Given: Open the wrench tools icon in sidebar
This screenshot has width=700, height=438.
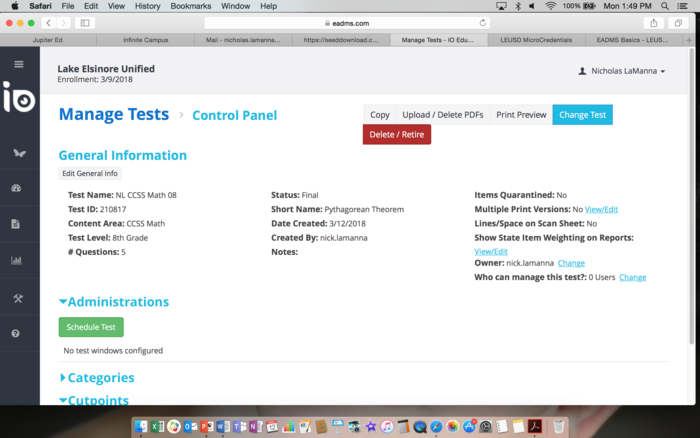Looking at the screenshot, I should [17, 298].
